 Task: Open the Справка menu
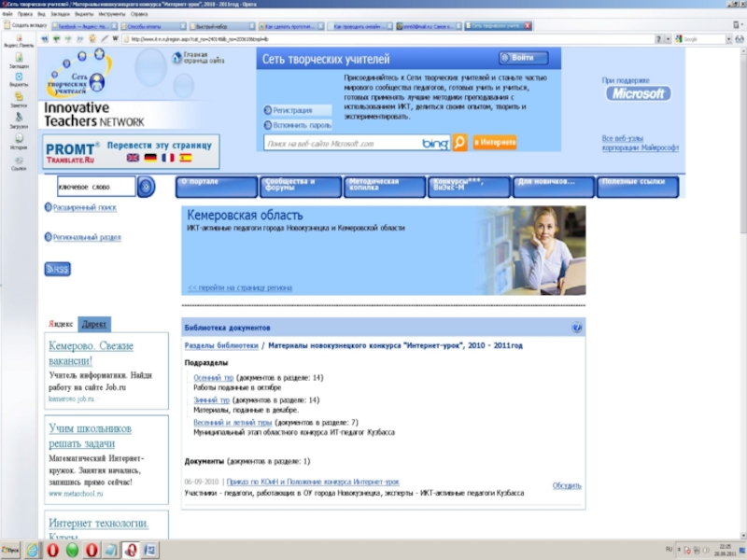click(138, 14)
